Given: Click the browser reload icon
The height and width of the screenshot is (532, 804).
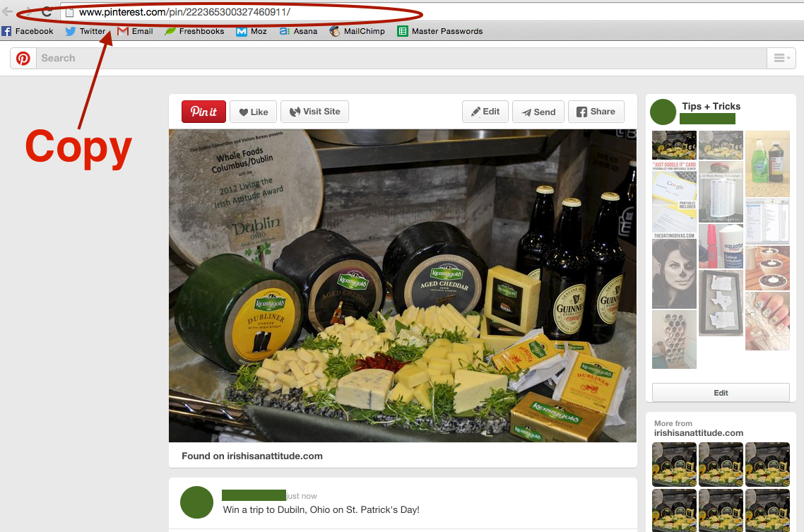Looking at the screenshot, I should (x=47, y=12).
